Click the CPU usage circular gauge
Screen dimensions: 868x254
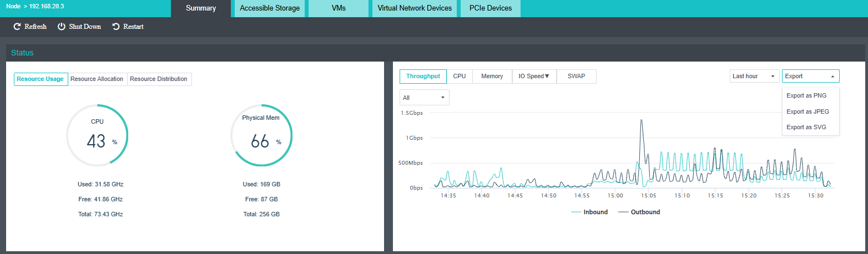98,135
